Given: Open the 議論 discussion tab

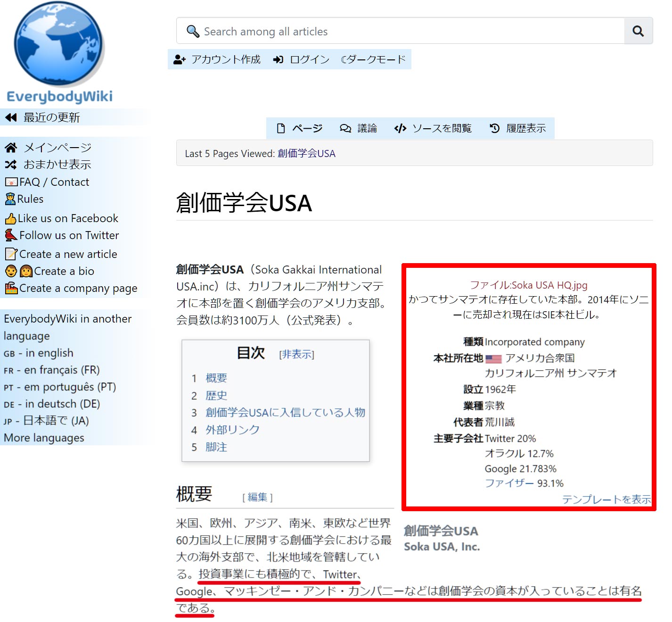Looking at the screenshot, I should point(367,128).
